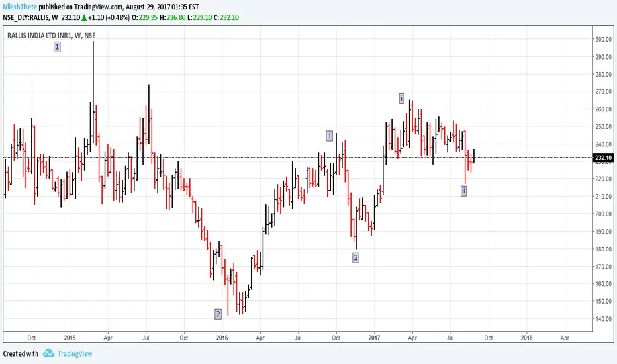Click the wave label i above April 2017 peak
Viewport: 617px width, 364px height.
coord(401,99)
